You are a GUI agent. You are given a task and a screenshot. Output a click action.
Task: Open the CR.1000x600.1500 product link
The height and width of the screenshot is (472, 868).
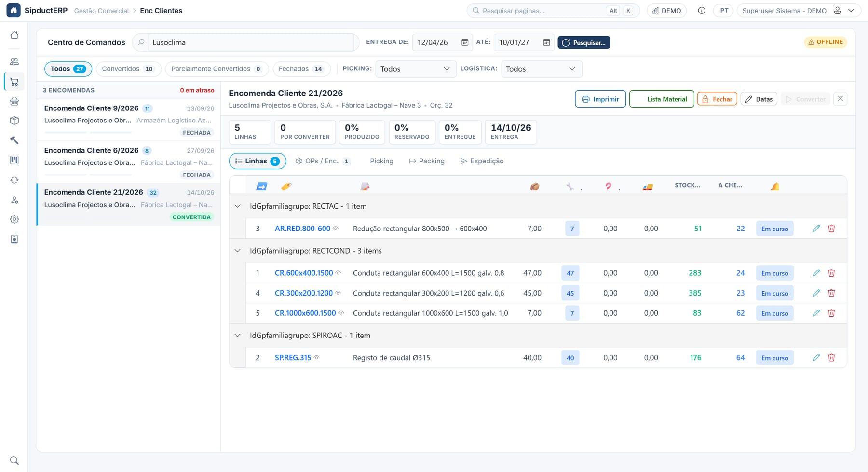(305, 313)
